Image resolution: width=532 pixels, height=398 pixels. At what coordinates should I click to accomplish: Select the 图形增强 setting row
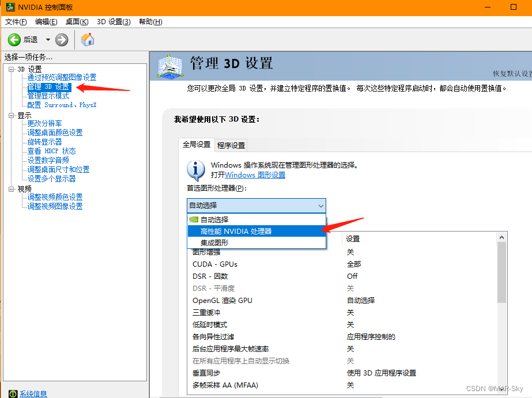pyautogui.click(x=342, y=252)
